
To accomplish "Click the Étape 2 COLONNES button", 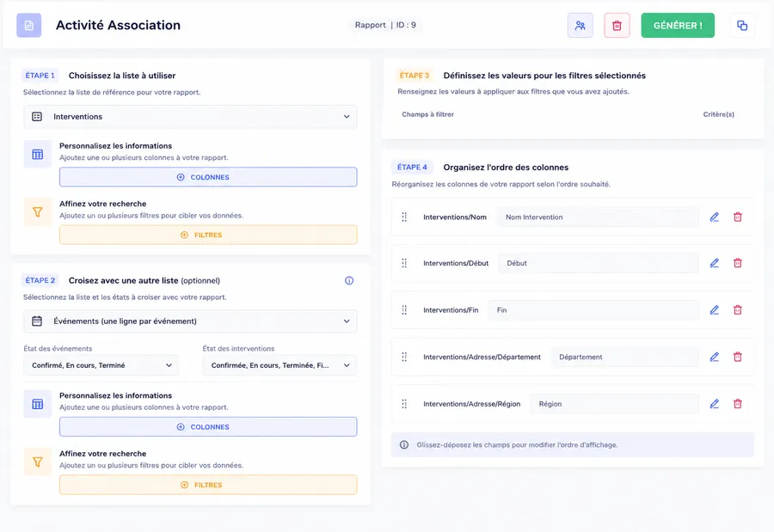I will (x=208, y=427).
